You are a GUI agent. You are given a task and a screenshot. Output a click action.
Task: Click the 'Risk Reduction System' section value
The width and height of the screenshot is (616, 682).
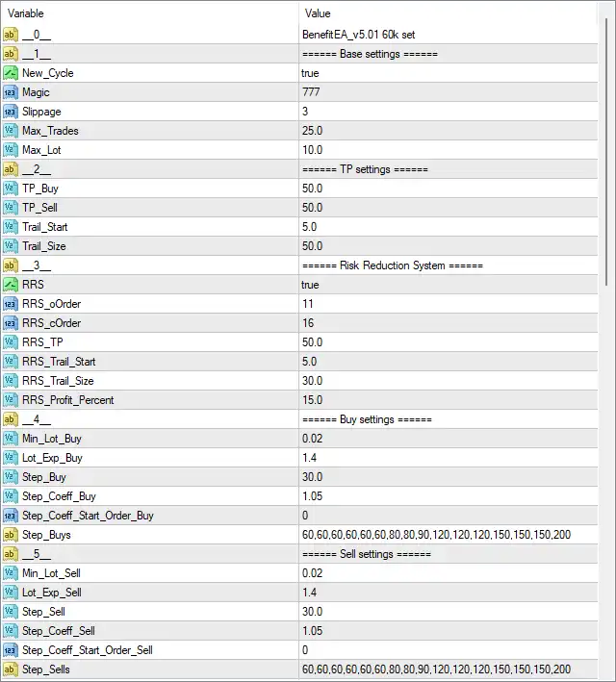coord(393,265)
